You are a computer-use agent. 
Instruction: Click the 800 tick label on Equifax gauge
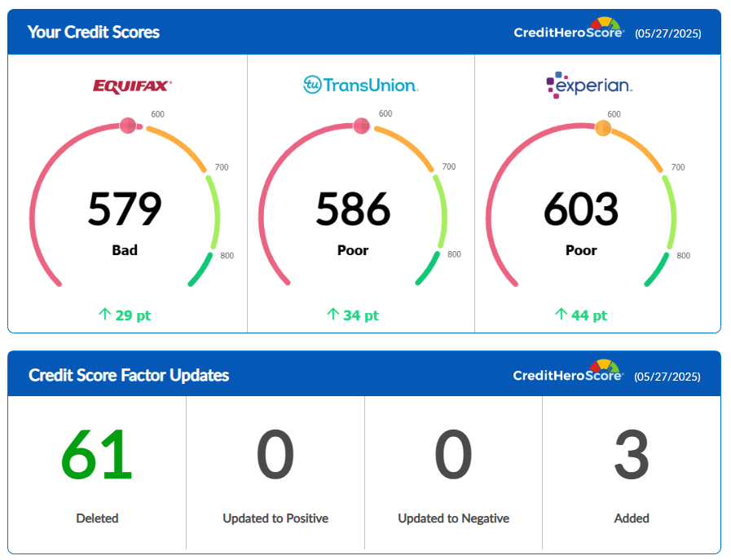227,255
